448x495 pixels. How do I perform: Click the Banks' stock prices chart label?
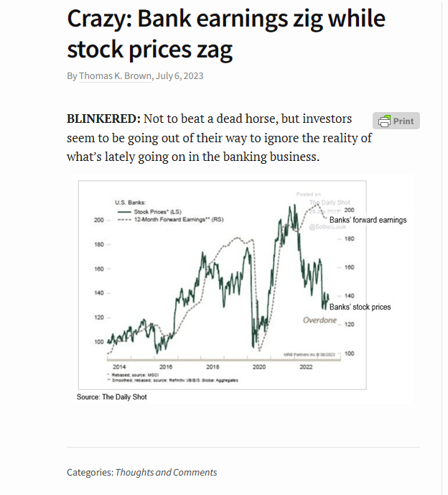click(360, 307)
